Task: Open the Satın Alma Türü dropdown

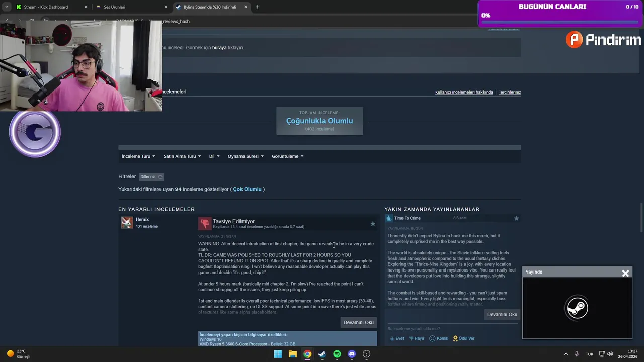Action: (182, 156)
